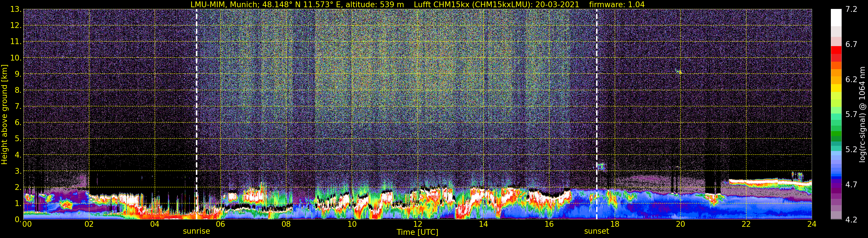The height and width of the screenshot is (238, 868).
Task: Click the green segment of the colorbar
Action: [836, 134]
